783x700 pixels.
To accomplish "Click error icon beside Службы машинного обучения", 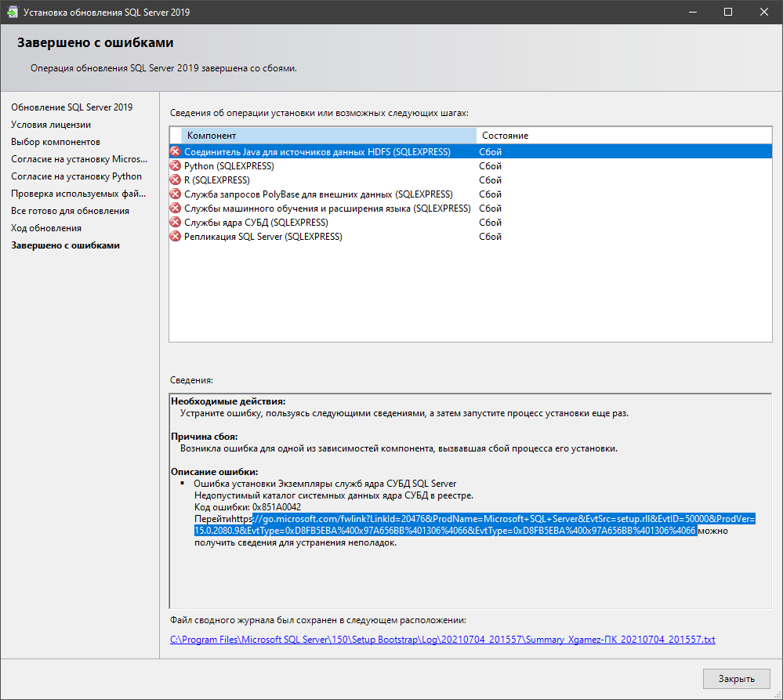I will pos(176,209).
